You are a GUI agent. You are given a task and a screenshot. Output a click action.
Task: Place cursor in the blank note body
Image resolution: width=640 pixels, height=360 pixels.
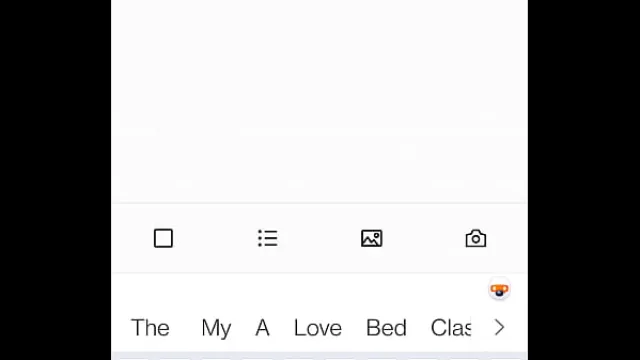319,101
